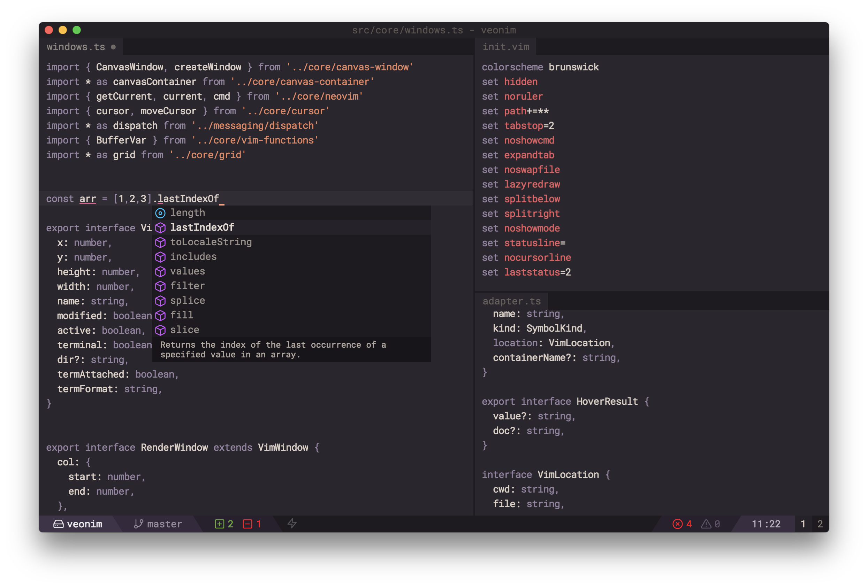Focus the adapter.ts pane title
868x588 pixels.
pyautogui.click(x=511, y=301)
